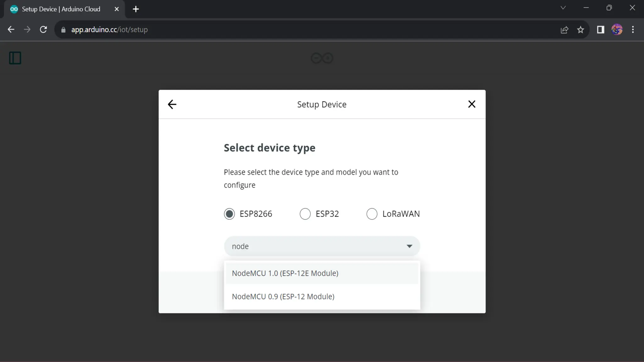Click the share page icon

point(564,30)
